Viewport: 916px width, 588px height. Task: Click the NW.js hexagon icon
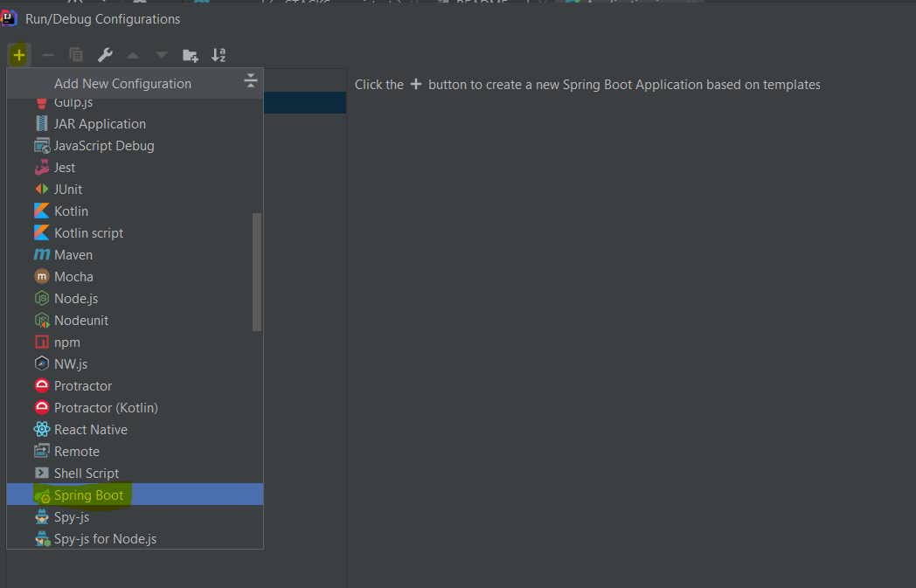click(x=41, y=363)
